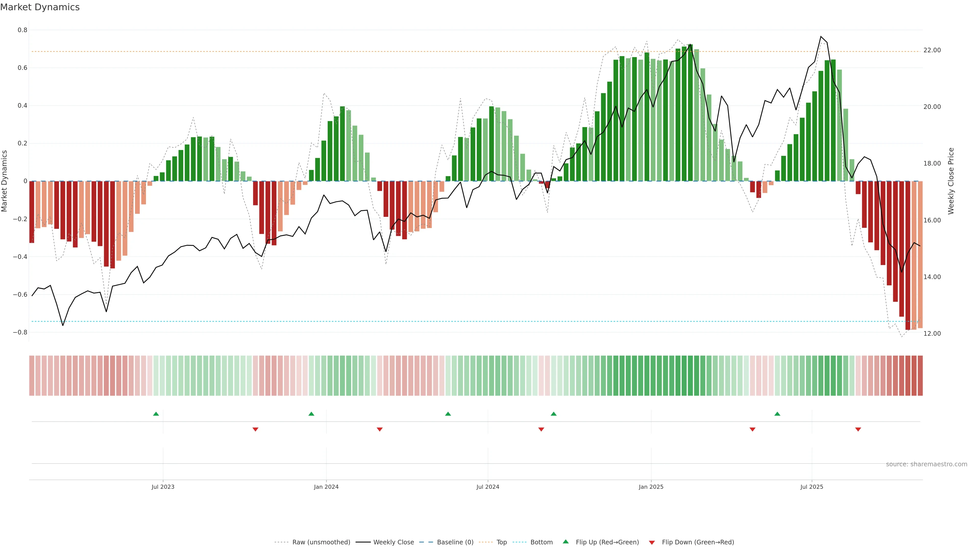Click the Flip Up triangle just before Jan 2024
980x551 pixels.
click(311, 414)
